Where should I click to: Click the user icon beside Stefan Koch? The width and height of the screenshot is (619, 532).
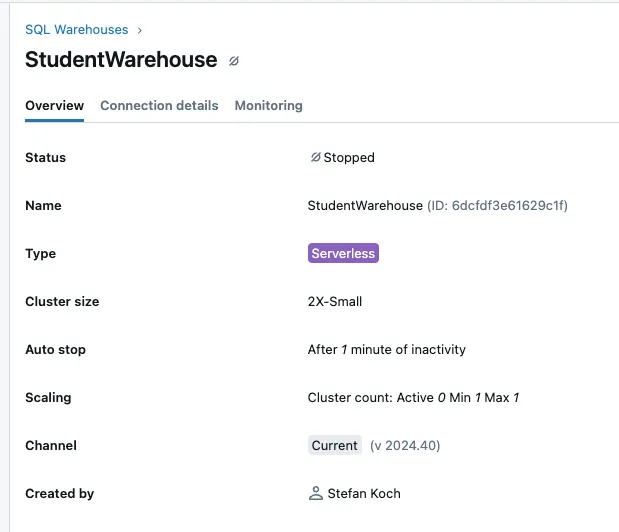pyautogui.click(x=316, y=493)
